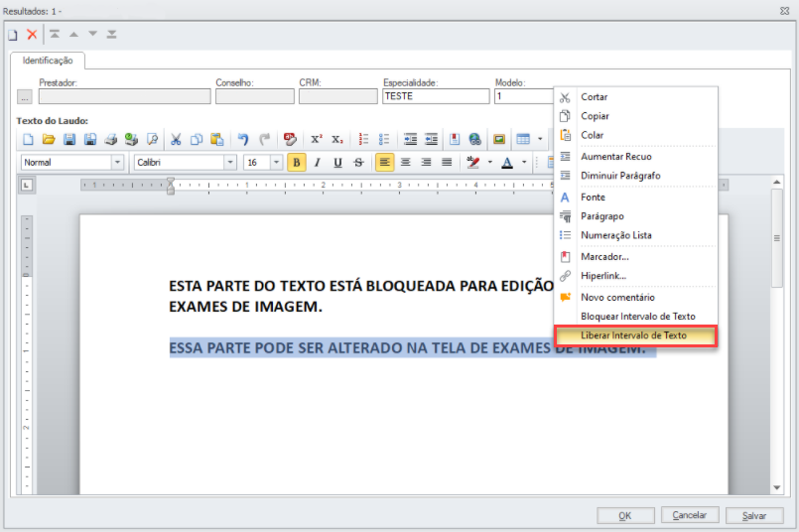
Task: Select Copiar from context menu
Action: 636,116
